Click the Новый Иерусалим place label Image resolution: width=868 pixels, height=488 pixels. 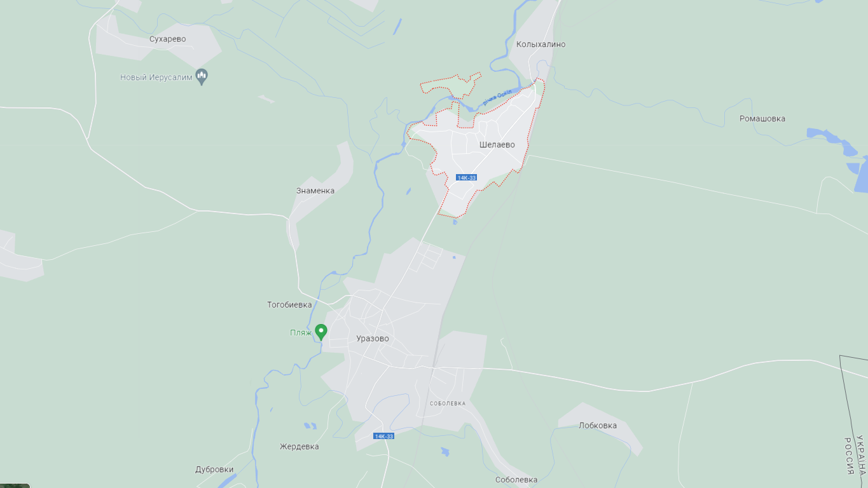pyautogui.click(x=156, y=78)
